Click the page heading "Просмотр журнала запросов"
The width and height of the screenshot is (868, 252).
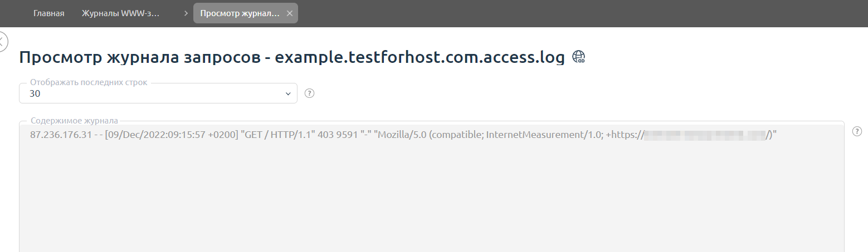pos(137,57)
